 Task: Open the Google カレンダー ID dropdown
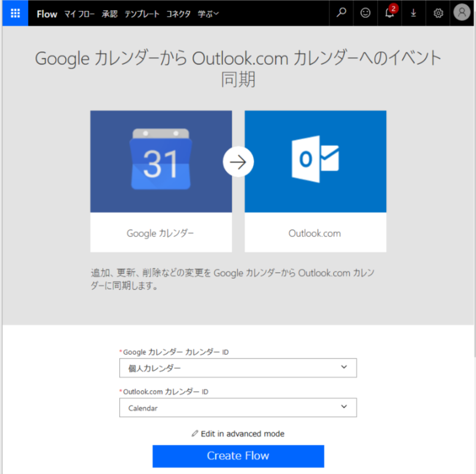(238, 368)
